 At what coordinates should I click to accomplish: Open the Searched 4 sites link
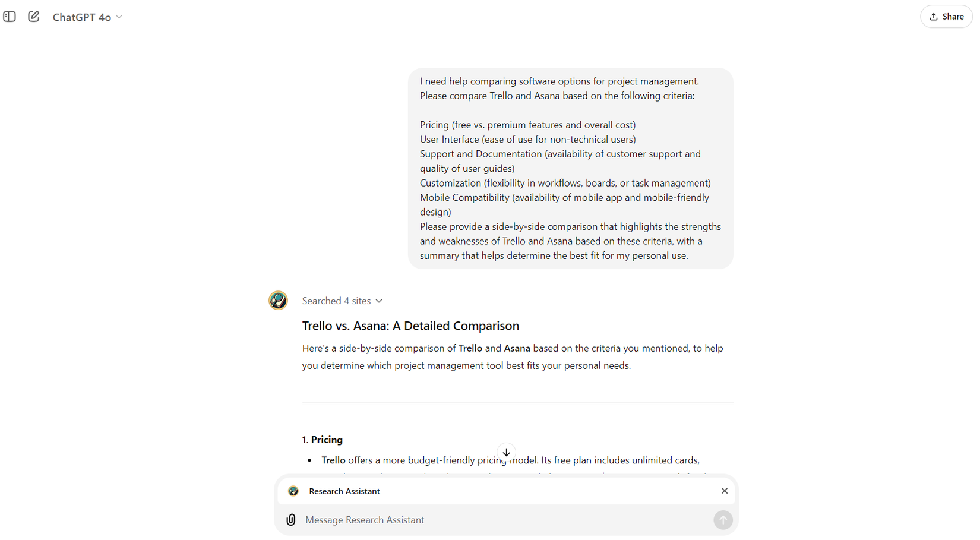tap(336, 301)
